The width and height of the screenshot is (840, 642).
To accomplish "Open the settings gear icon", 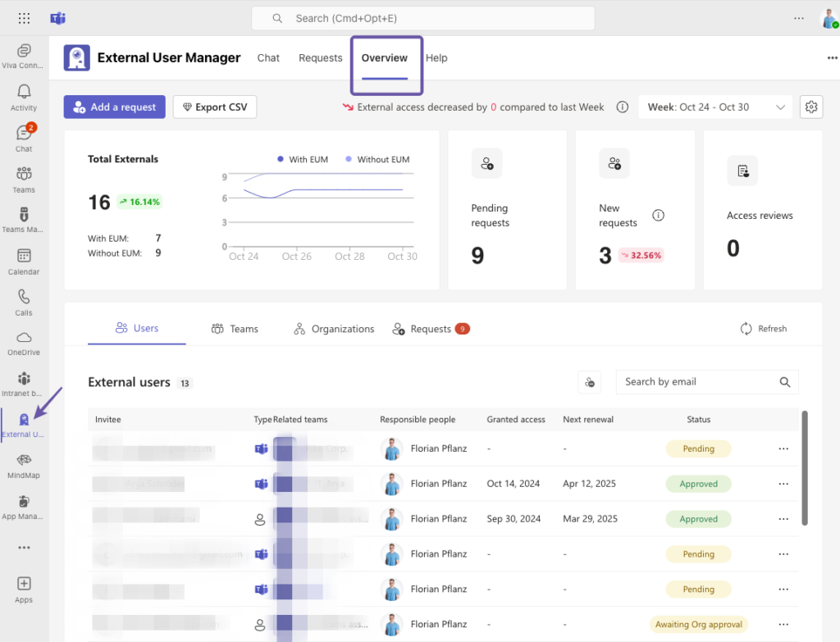I will (811, 107).
